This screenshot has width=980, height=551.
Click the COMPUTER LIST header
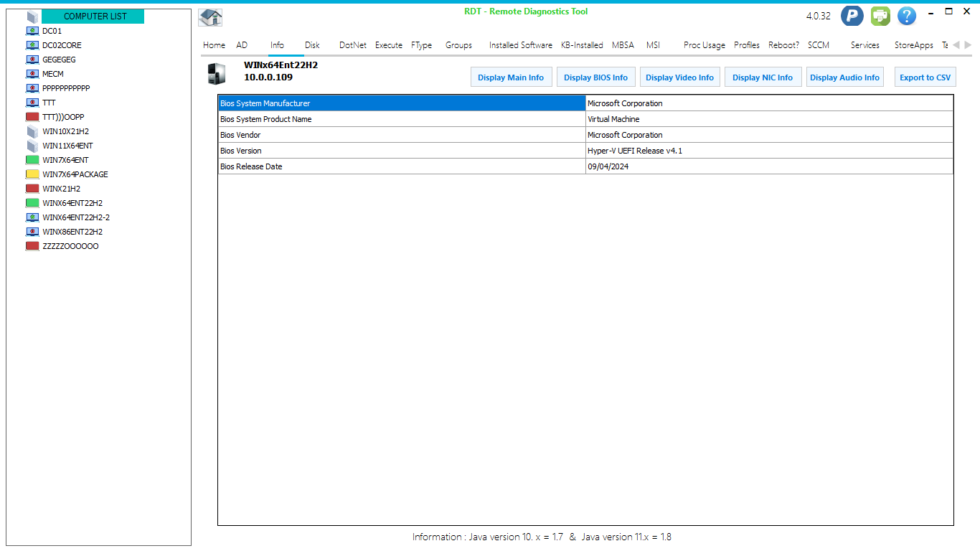tap(93, 17)
